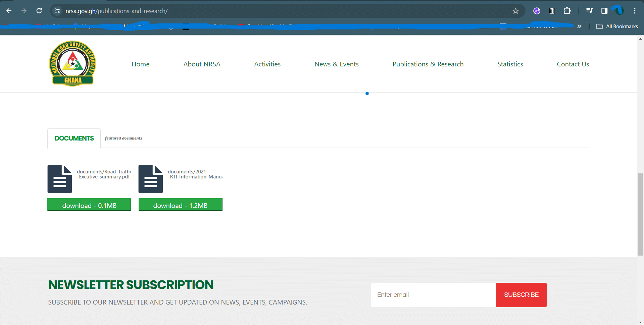Bookmark this page with the star icon
This screenshot has width=644, height=325.
tap(515, 11)
